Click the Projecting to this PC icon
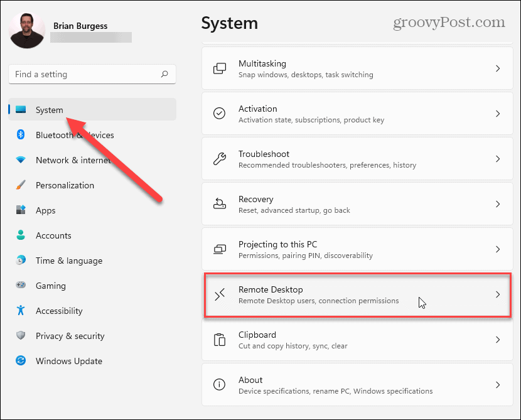 [x=220, y=249]
